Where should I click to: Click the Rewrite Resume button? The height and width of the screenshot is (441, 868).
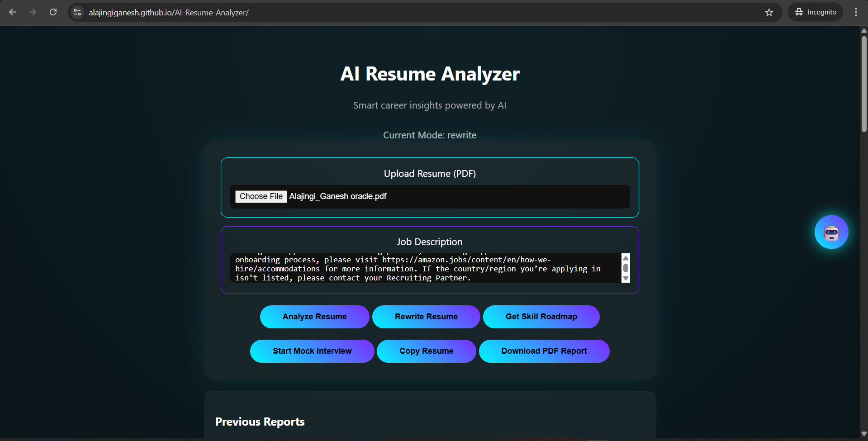coord(426,317)
